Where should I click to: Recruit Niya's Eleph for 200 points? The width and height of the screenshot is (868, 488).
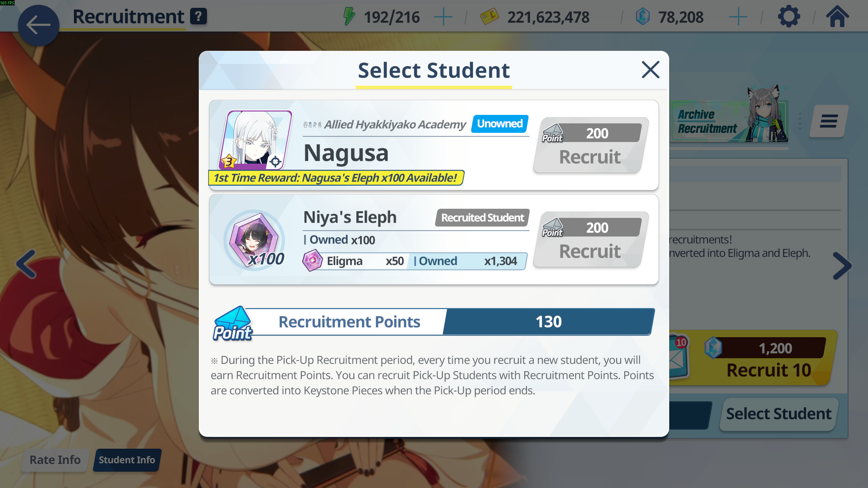pos(590,239)
